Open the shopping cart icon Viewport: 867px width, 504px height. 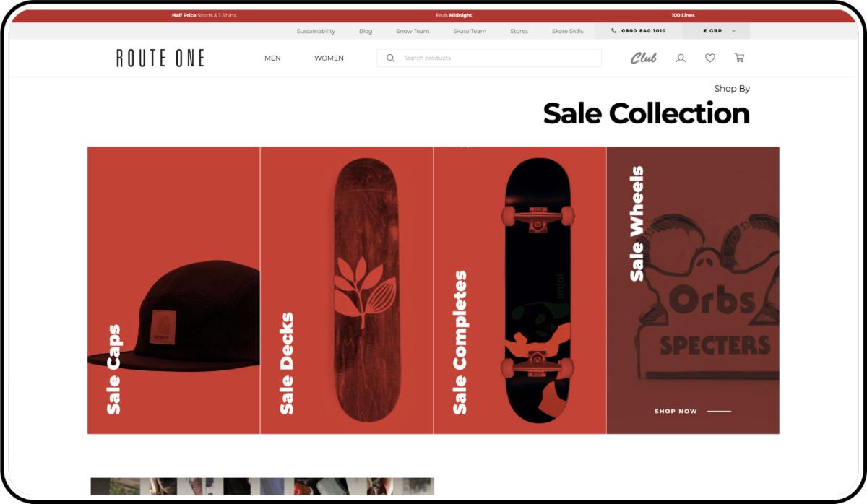click(x=739, y=58)
